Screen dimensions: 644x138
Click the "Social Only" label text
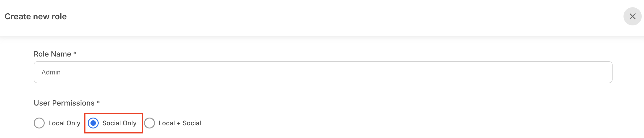pos(119,123)
